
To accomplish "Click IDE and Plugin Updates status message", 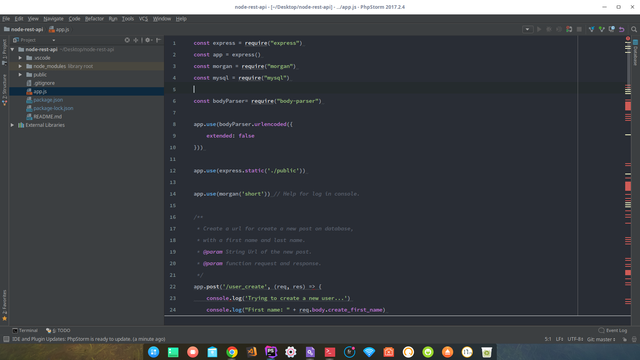I will click(89, 339).
